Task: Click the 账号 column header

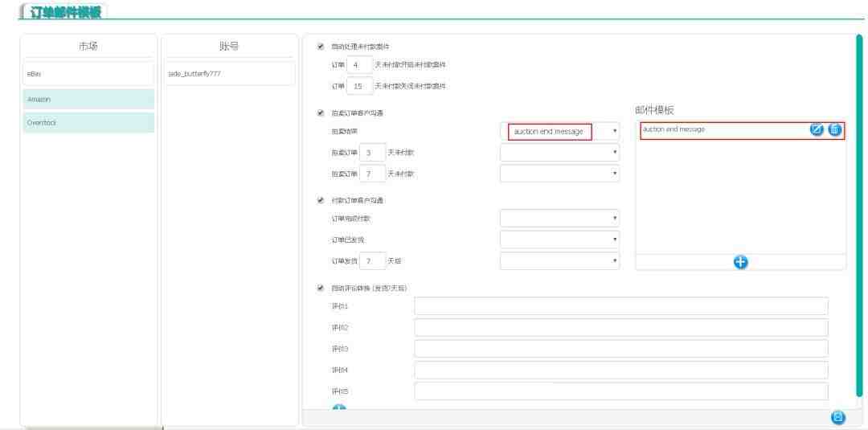Action: (x=230, y=47)
